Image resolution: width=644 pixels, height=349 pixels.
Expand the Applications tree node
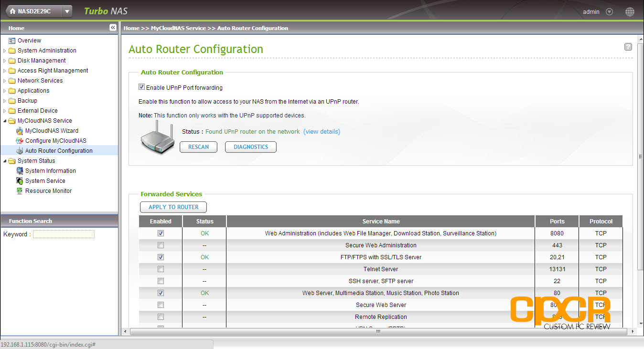pyautogui.click(x=5, y=91)
